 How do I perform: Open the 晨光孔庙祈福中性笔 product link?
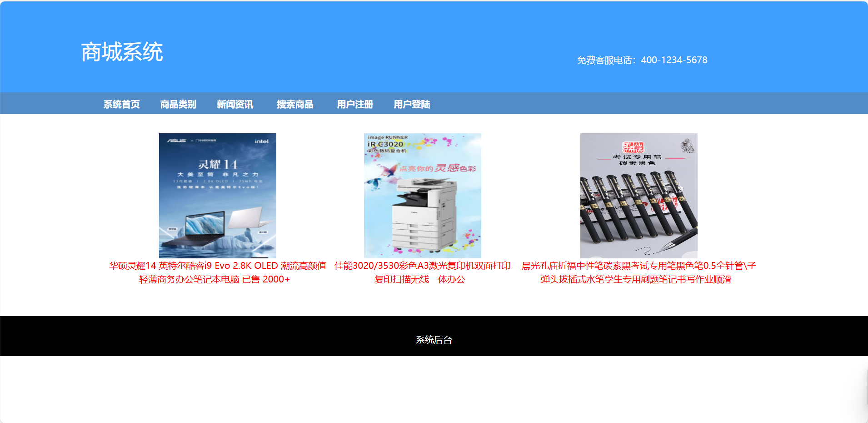click(x=639, y=272)
